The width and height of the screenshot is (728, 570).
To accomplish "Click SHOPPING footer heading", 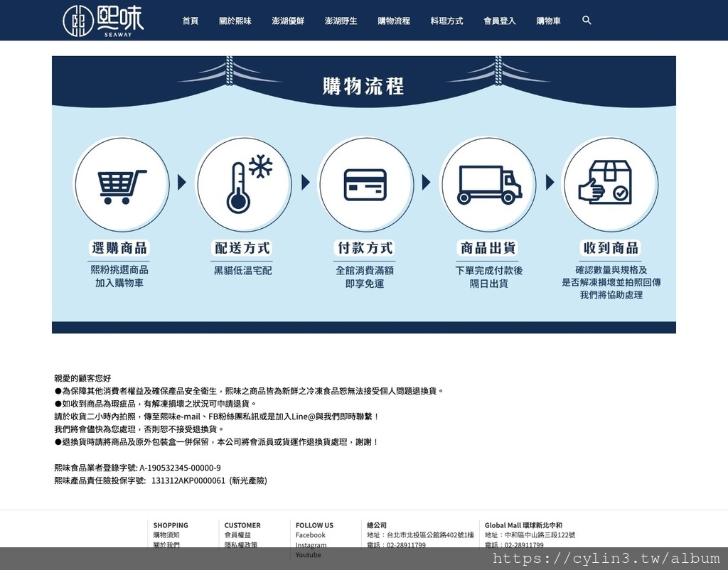I will click(x=171, y=525).
